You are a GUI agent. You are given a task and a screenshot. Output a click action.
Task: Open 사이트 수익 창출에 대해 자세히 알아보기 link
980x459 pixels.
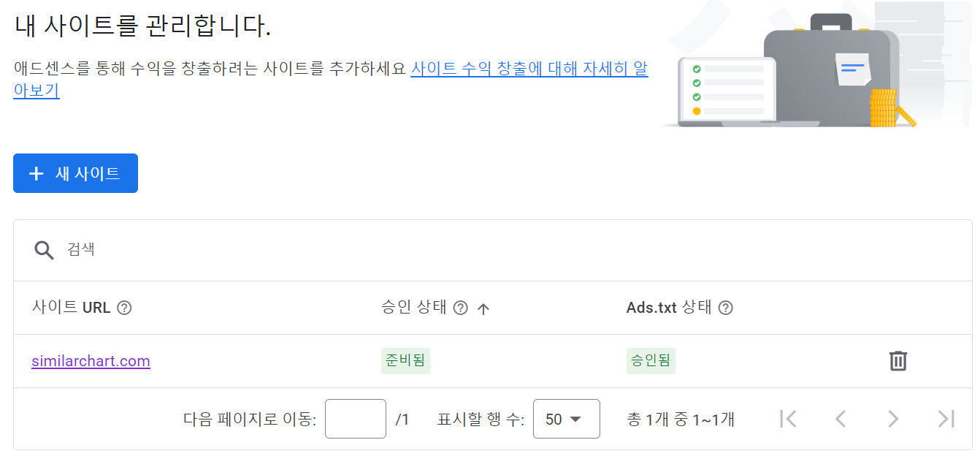point(331,80)
